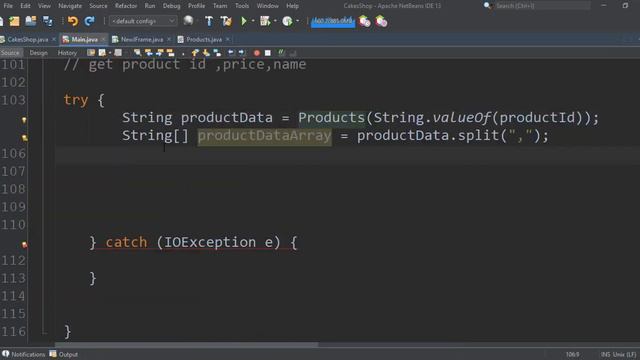Click the Shift Line Left icon
640x360 pixels.
[231, 53]
